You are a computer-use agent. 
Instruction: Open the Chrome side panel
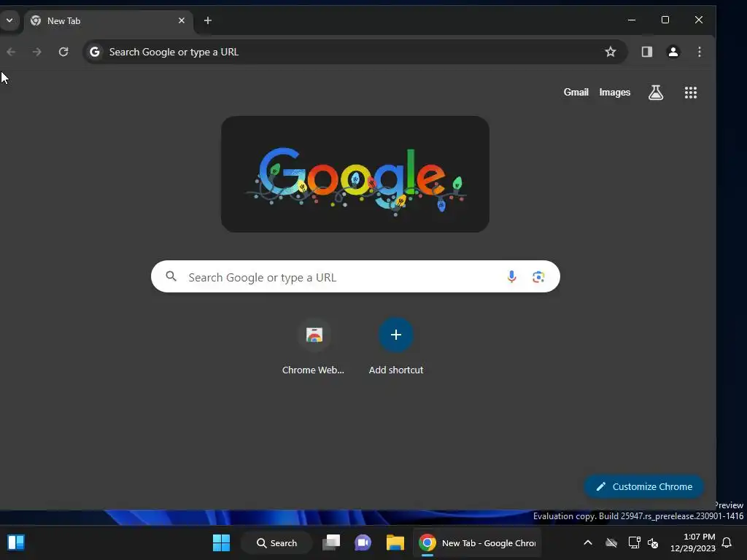click(x=646, y=52)
